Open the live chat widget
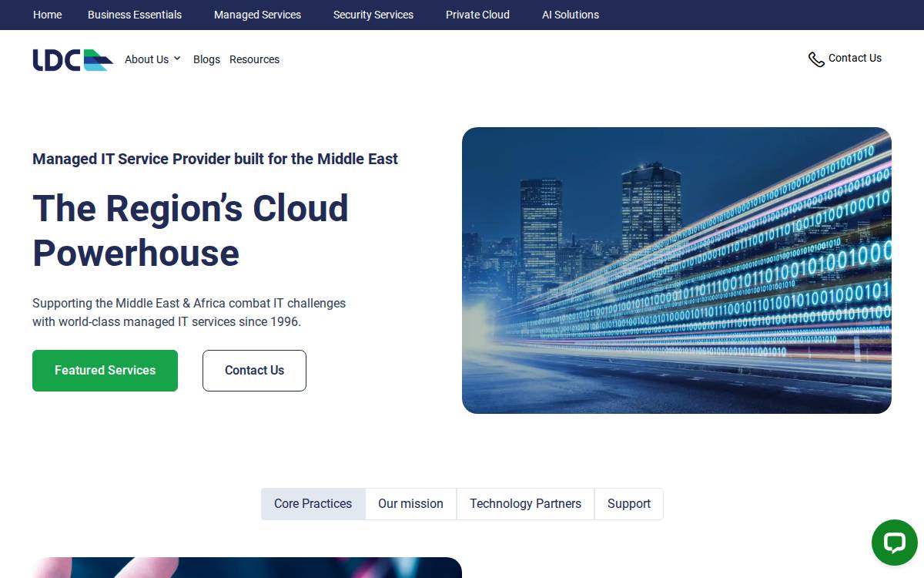924x578 pixels. point(894,543)
